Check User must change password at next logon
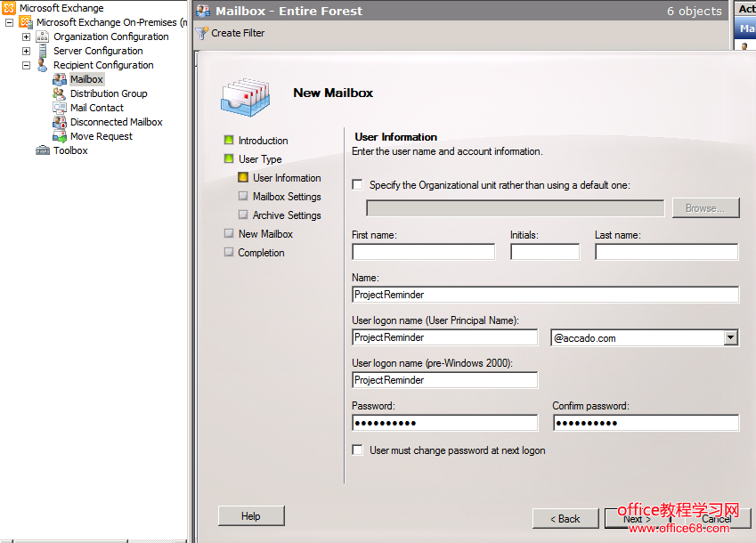 coord(358,450)
